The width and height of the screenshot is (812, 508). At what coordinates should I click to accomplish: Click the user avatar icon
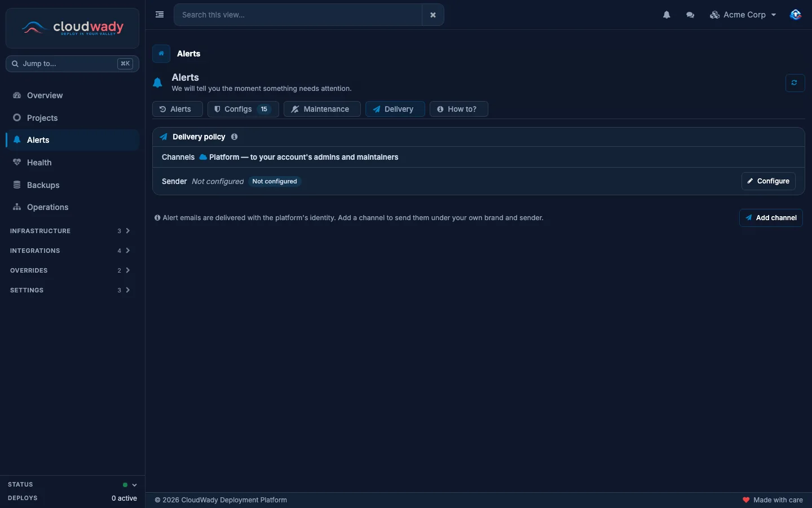796,15
